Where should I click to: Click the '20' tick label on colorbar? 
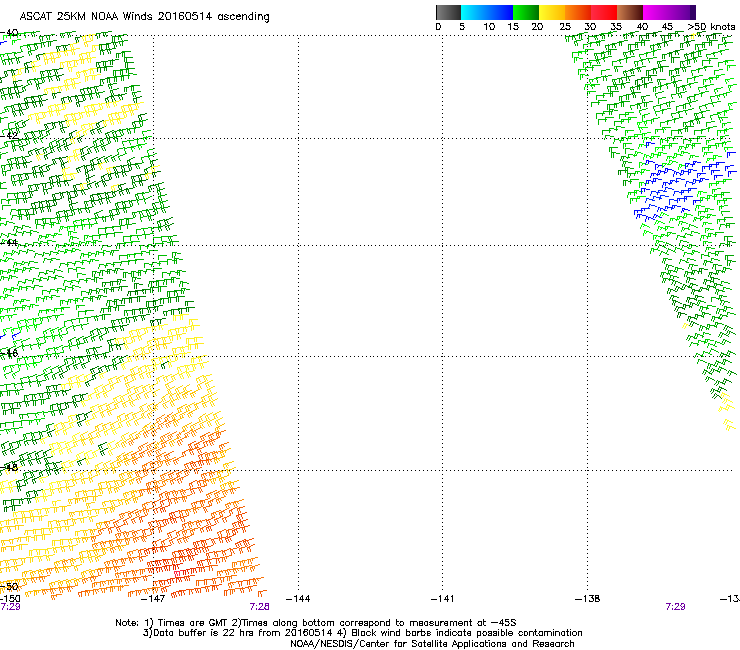point(537,27)
